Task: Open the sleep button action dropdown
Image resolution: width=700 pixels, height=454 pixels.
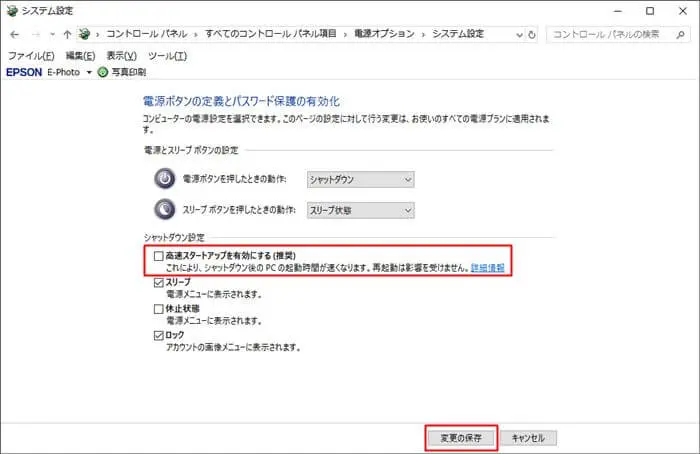Action: 359,210
